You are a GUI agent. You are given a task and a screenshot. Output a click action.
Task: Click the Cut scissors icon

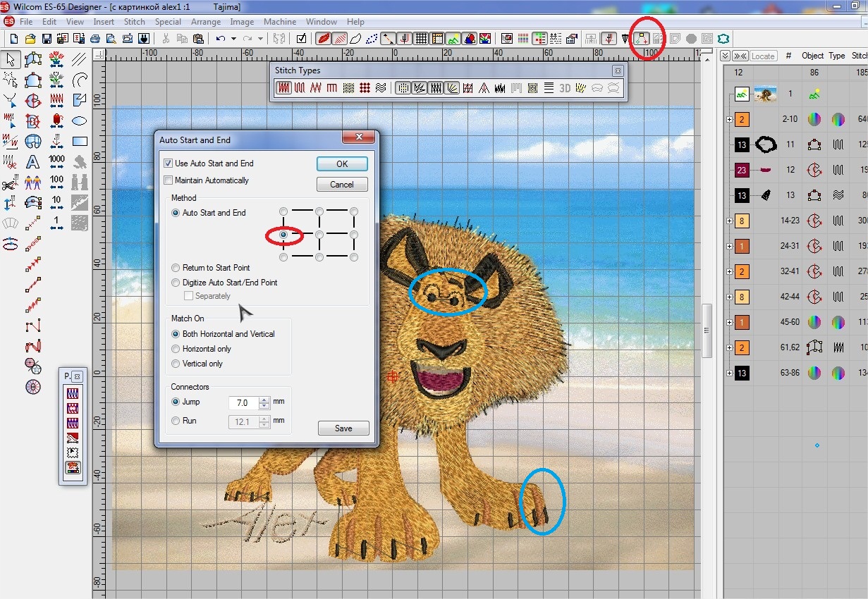point(166,38)
